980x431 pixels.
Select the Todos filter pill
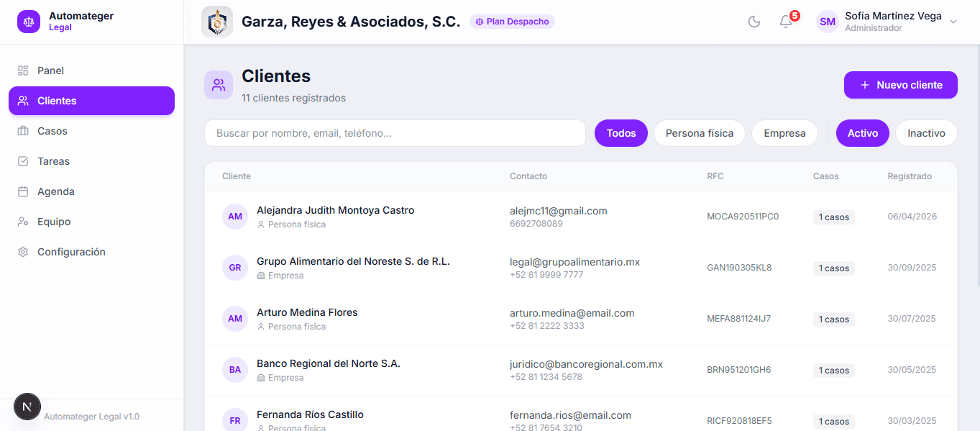click(x=620, y=133)
